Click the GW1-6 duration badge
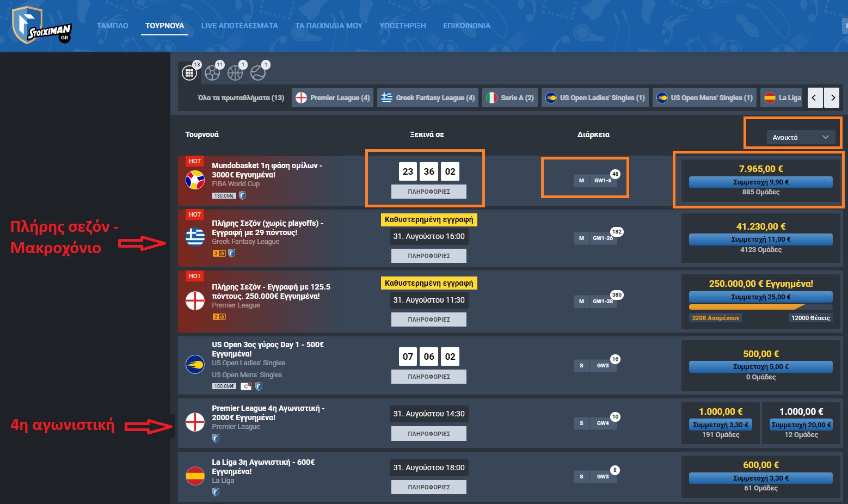This screenshot has width=848, height=504. [x=603, y=181]
